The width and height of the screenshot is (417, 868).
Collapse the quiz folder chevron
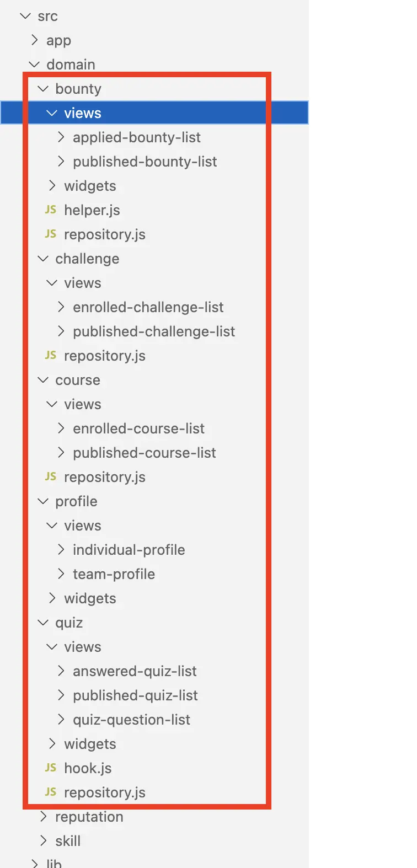[x=43, y=622]
